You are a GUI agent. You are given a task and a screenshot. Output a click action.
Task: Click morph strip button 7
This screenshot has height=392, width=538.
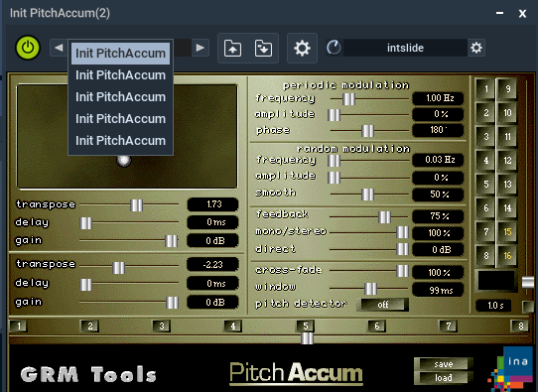click(449, 326)
